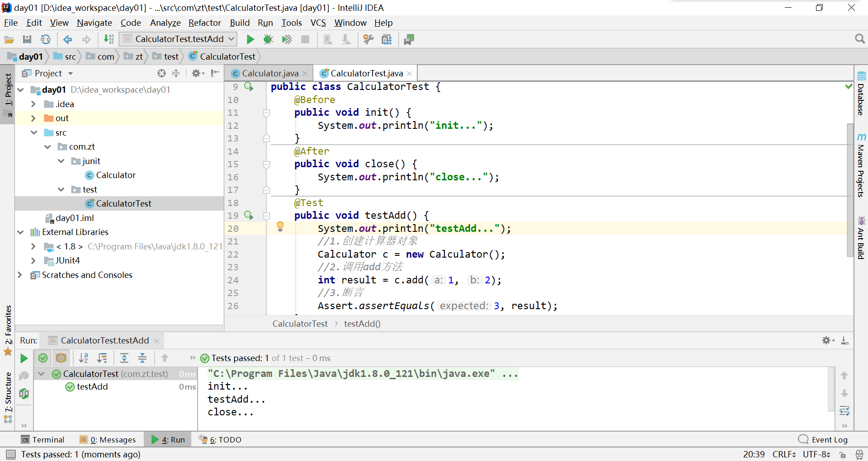The height and width of the screenshot is (461, 868).
Task: Hide the Project panel with the hide icon
Action: pos(215,73)
